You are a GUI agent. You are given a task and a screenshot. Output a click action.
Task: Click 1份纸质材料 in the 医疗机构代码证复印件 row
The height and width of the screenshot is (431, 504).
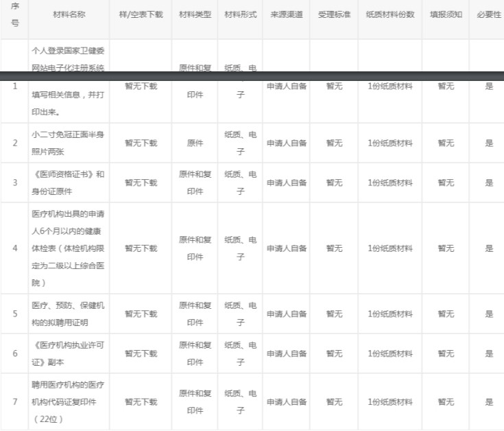tap(390, 402)
